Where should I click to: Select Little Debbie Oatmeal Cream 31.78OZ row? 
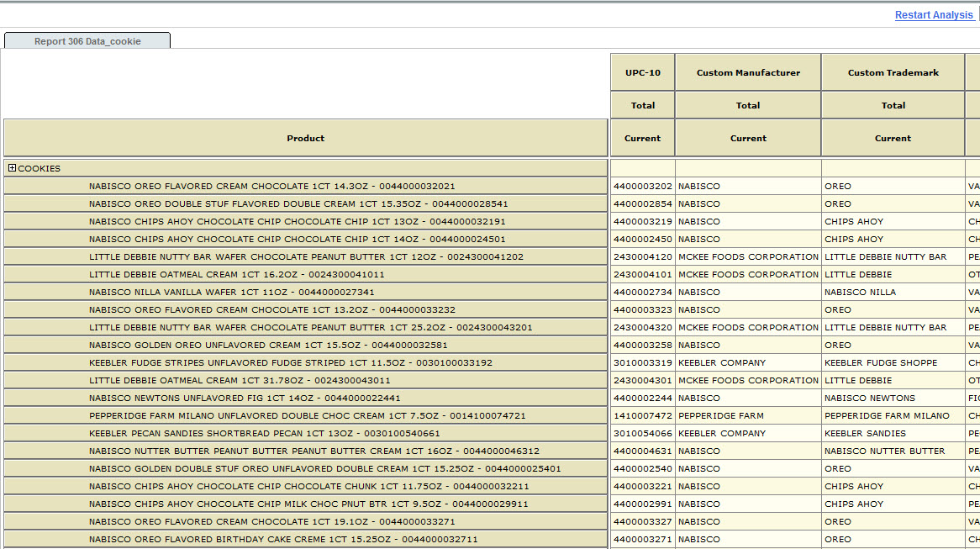click(306, 380)
